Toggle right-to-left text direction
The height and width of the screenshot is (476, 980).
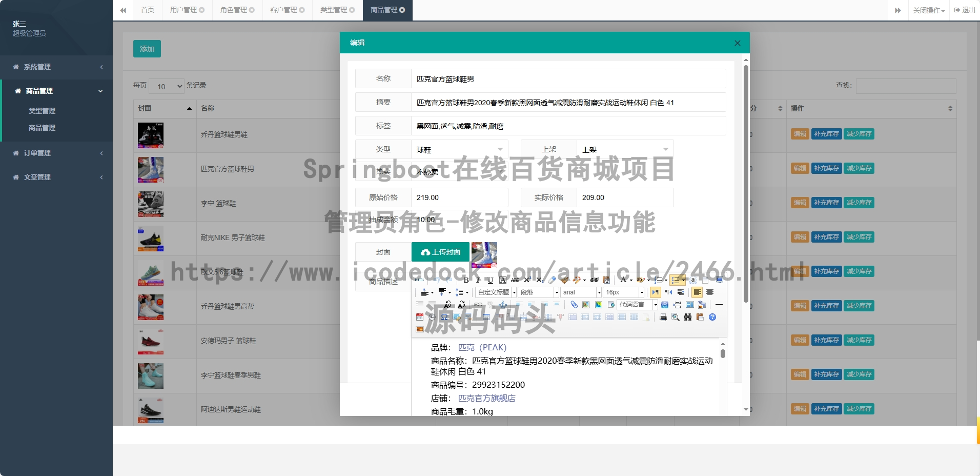point(668,292)
